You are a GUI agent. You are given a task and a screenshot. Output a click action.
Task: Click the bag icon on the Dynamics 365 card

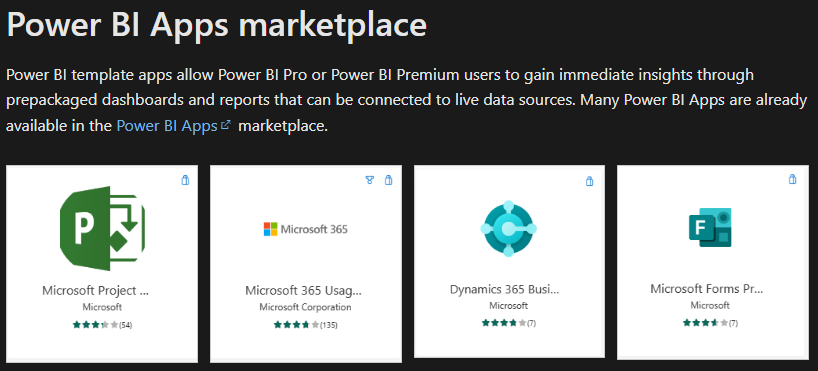coord(590,181)
